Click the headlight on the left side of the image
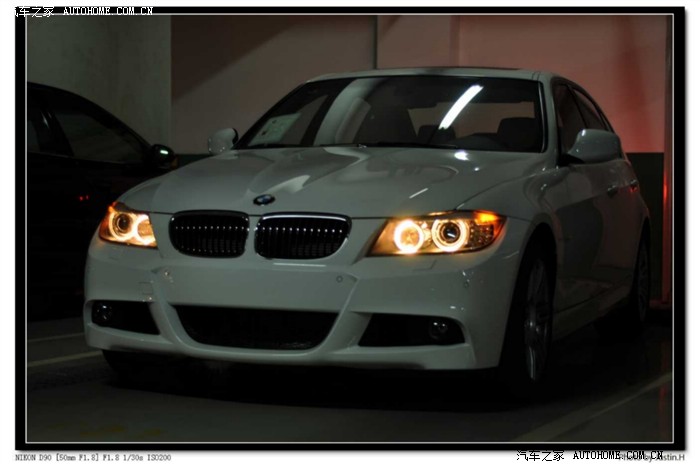This screenshot has height=464, width=700. [127, 225]
